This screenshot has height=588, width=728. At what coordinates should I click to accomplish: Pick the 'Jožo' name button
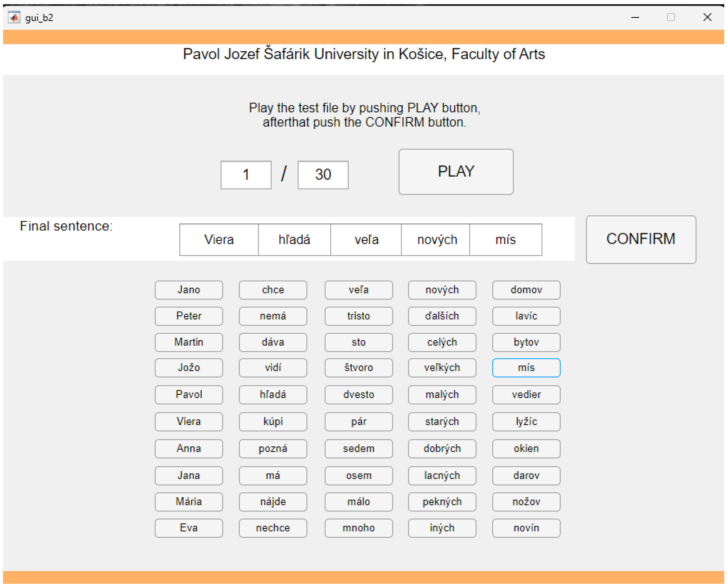[189, 367]
